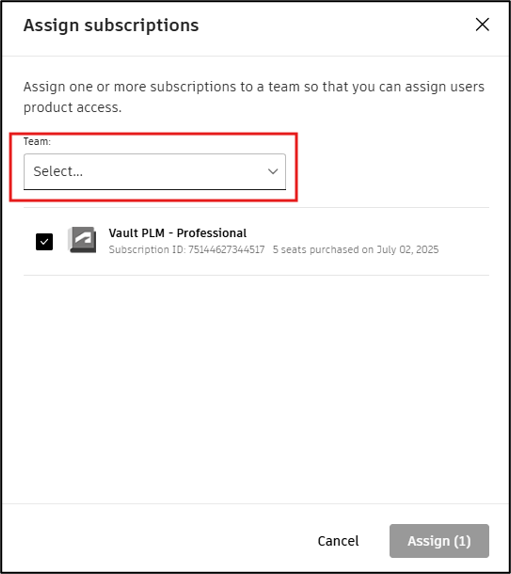This screenshot has height=574, width=511.
Task: Click the Assign subscriptions dialog heading
Action: coord(111,25)
